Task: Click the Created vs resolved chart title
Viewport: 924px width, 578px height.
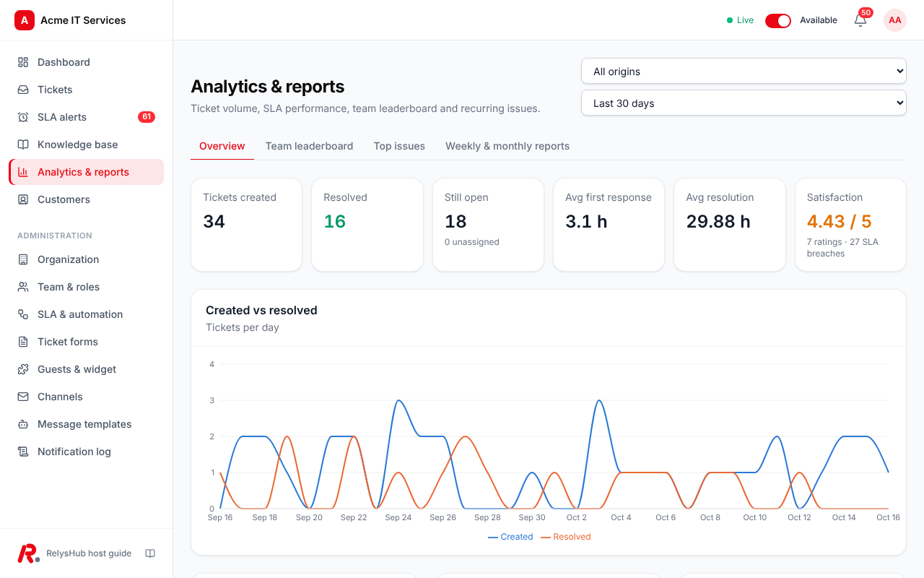Action: [x=261, y=310]
